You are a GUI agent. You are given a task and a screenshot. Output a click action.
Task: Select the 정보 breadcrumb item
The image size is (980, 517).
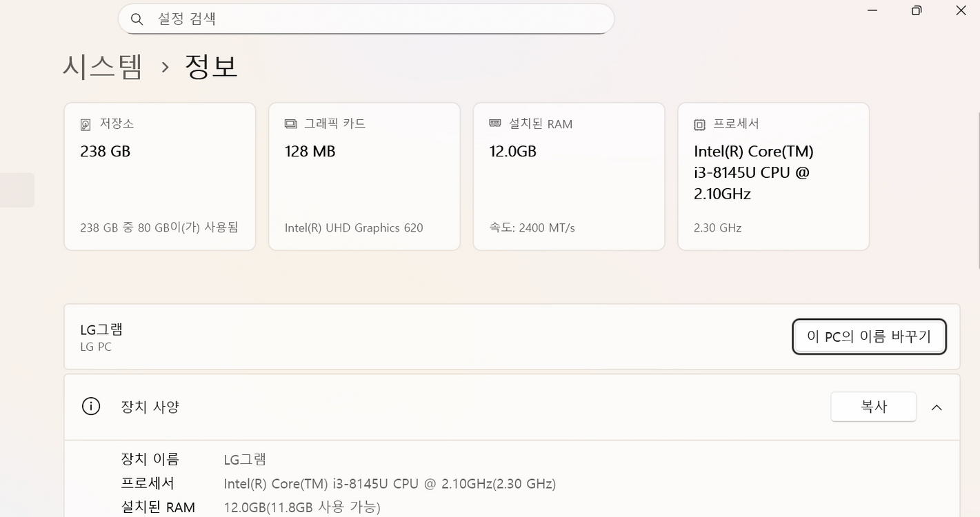[210, 66]
